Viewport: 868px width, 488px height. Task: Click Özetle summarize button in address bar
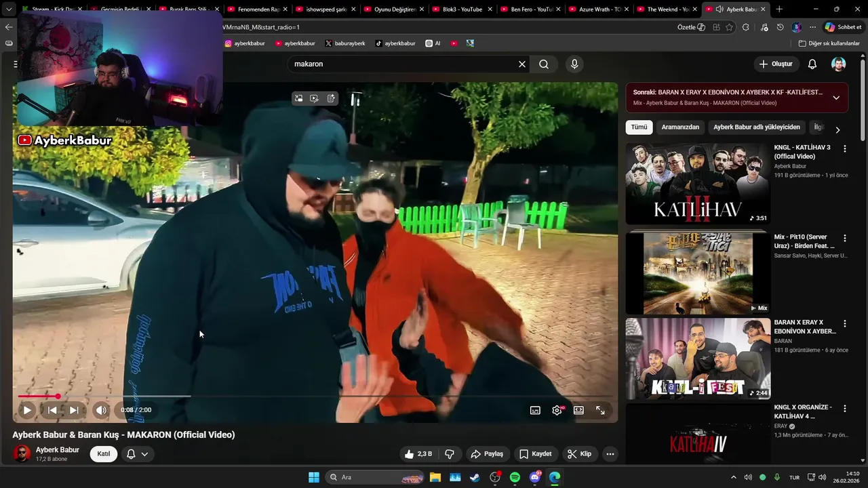pyautogui.click(x=691, y=27)
